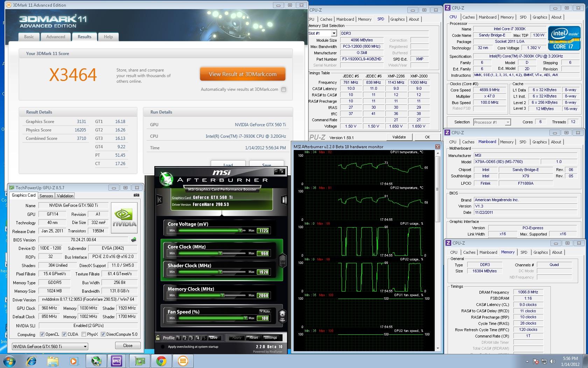Adjust the Core Clock slider handle
The width and height of the screenshot is (588, 368).
tap(220, 253)
